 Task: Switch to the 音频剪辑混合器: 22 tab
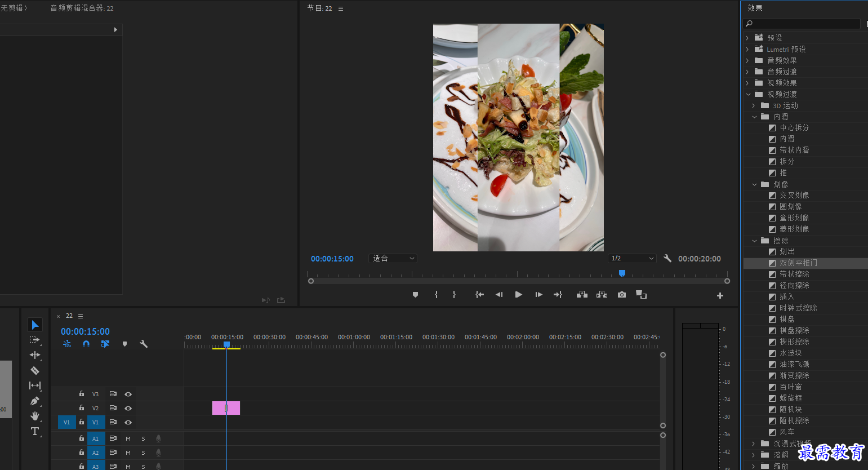coord(82,8)
